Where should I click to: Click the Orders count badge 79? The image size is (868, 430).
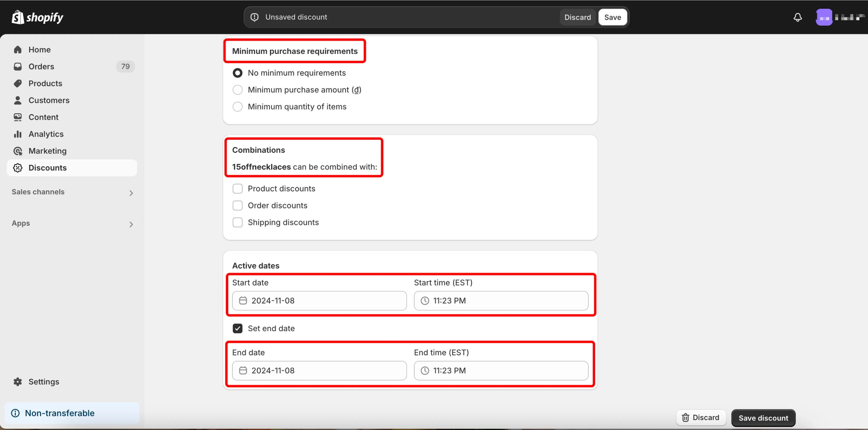tap(125, 67)
